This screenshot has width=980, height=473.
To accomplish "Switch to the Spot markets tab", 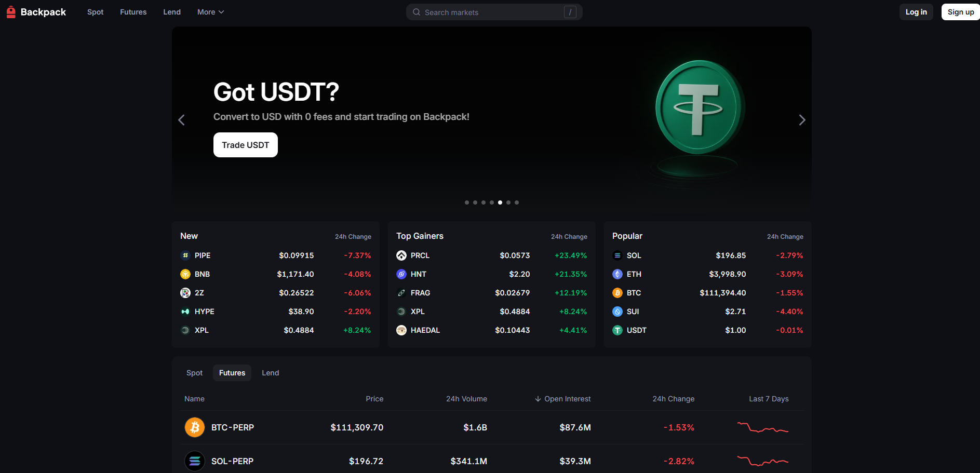I will pyautogui.click(x=194, y=373).
